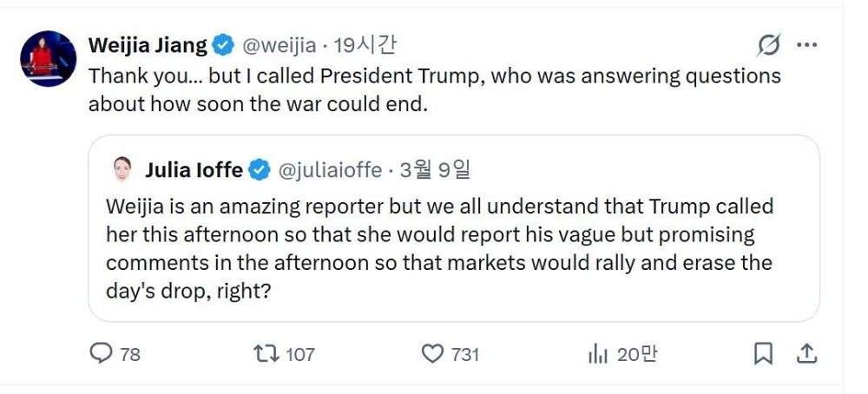This screenshot has width=868, height=394.
Task: Repost the tweet using the retweet icon
Action: [x=264, y=353]
